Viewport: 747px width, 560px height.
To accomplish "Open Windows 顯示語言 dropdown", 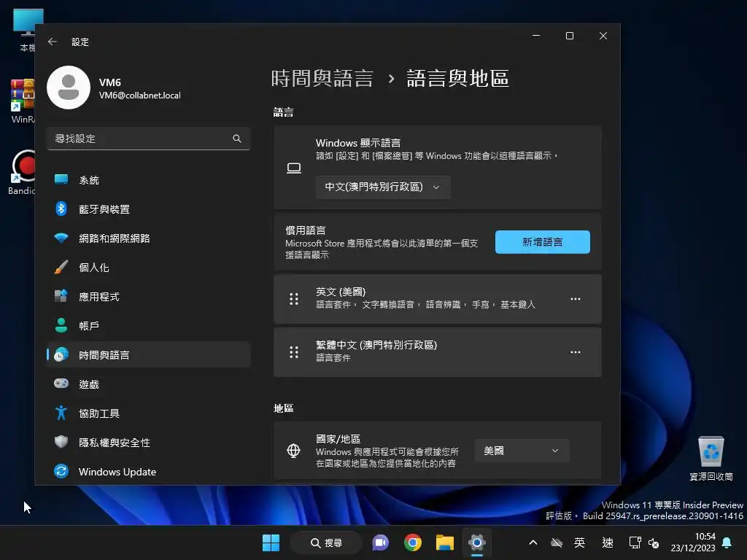I will 383,187.
